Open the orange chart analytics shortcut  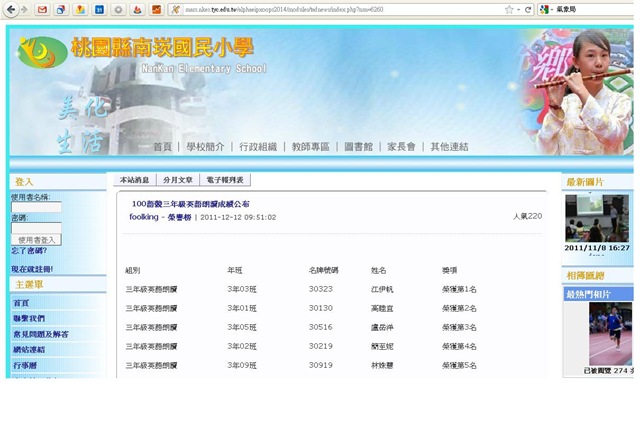tap(156, 9)
